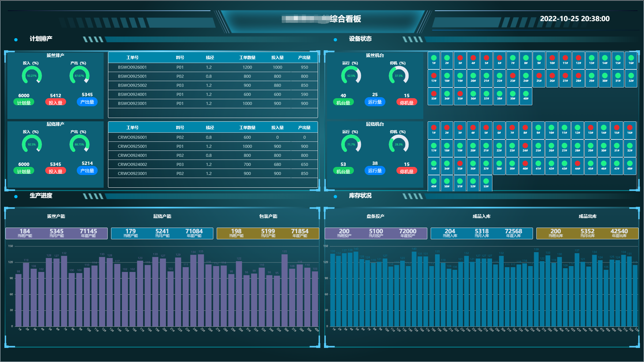The height and width of the screenshot is (362, 644).
Task: Open machine 49# status tile
Action: [x=434, y=183]
